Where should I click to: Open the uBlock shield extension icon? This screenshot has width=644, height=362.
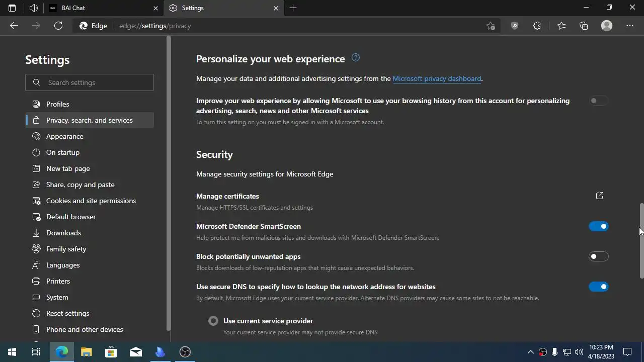tap(514, 26)
